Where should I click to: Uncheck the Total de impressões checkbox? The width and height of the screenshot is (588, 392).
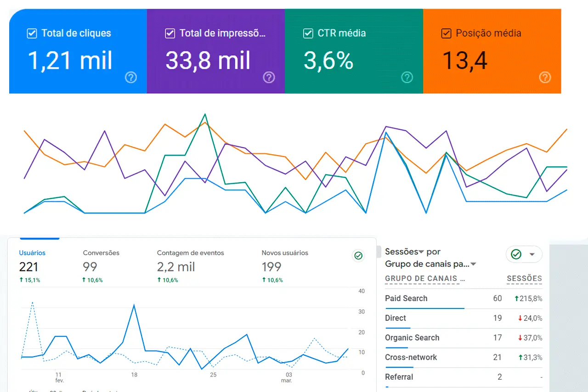coord(170,33)
